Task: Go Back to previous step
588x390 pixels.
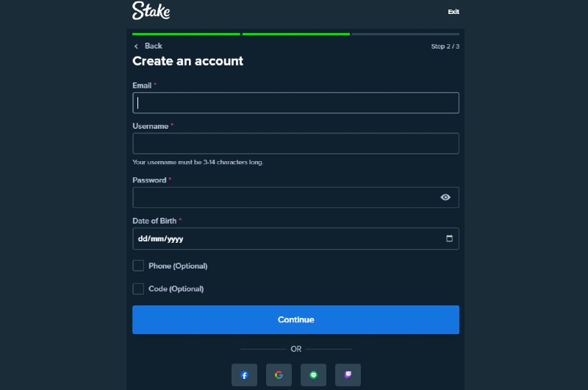Action: coord(154,46)
